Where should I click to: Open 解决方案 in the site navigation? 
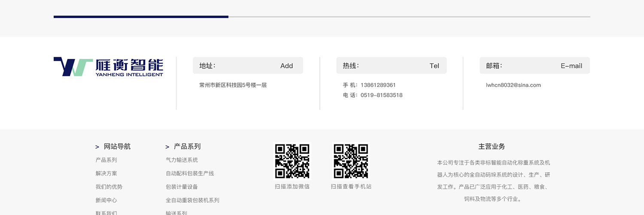click(106, 173)
